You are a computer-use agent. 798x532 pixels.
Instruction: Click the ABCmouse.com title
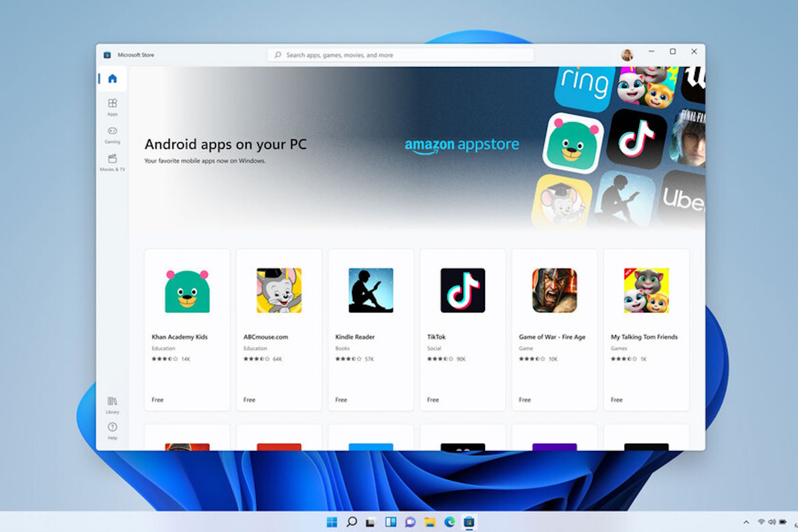point(266,337)
